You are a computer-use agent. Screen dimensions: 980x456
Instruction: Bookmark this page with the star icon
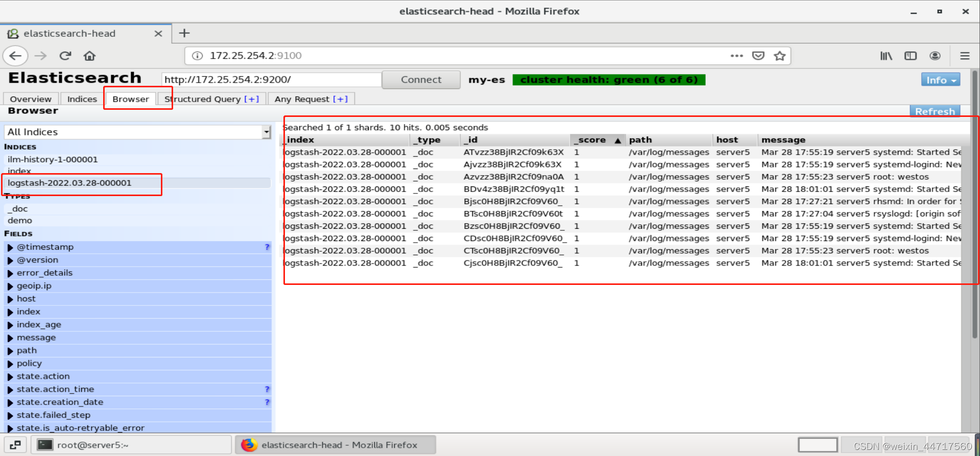coord(779,56)
